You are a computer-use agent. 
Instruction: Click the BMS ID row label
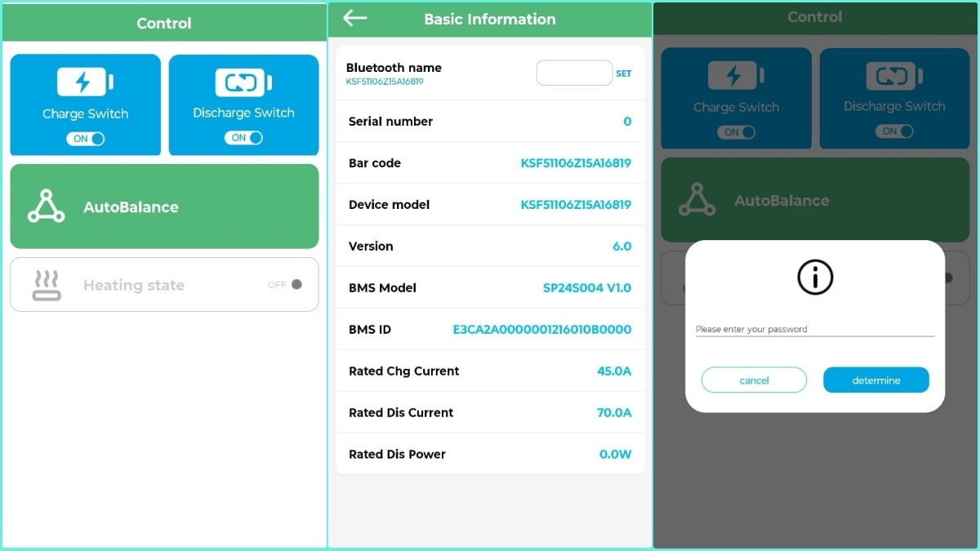[x=370, y=330]
